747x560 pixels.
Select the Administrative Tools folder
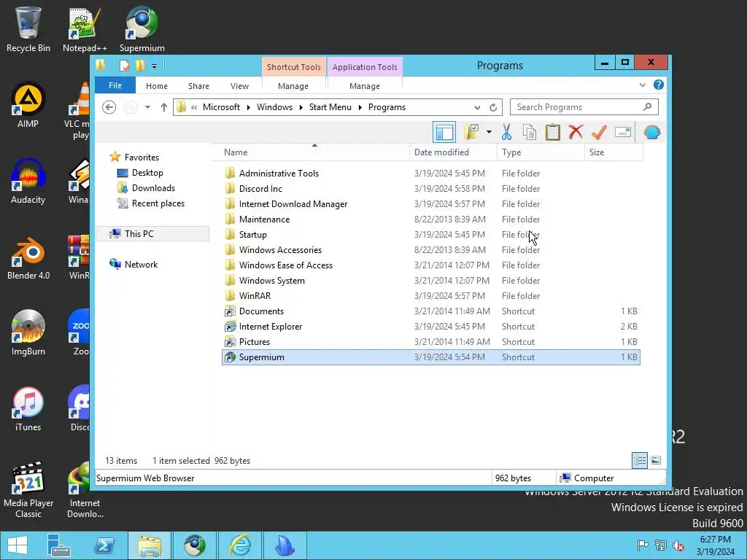tap(279, 174)
